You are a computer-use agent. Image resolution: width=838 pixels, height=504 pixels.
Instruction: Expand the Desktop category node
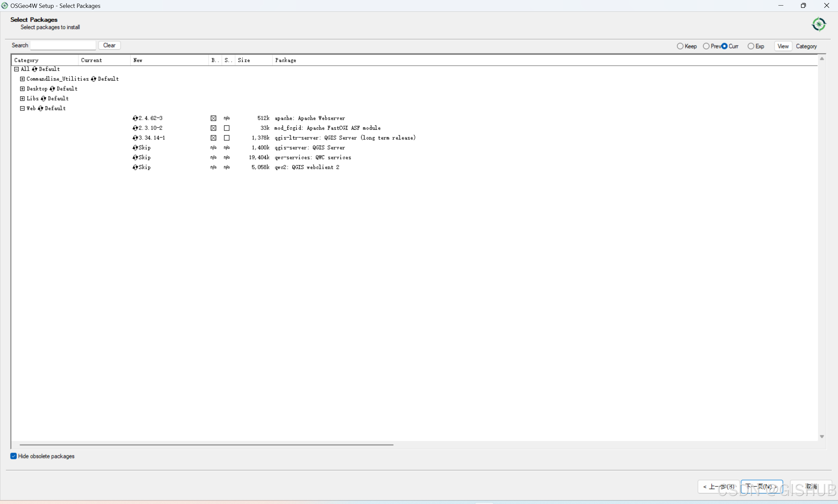click(x=22, y=89)
